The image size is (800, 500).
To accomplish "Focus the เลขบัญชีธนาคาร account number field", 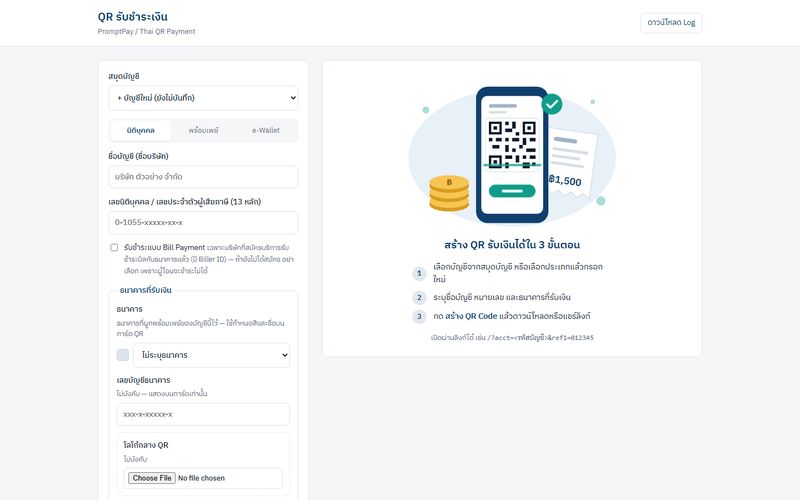I will pyautogui.click(x=203, y=414).
